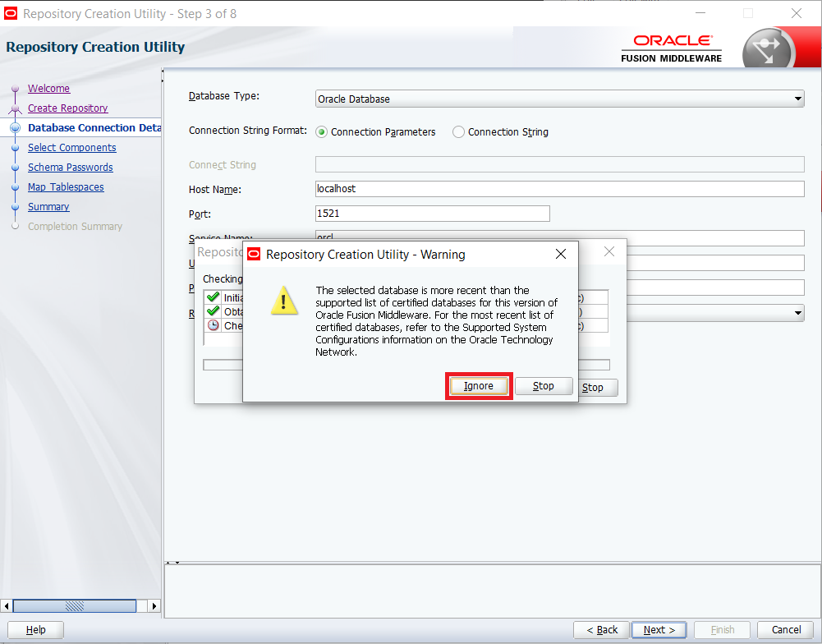Screen dimensions: 822x644
Task: Close the Warning dialog with X
Action: (x=560, y=254)
